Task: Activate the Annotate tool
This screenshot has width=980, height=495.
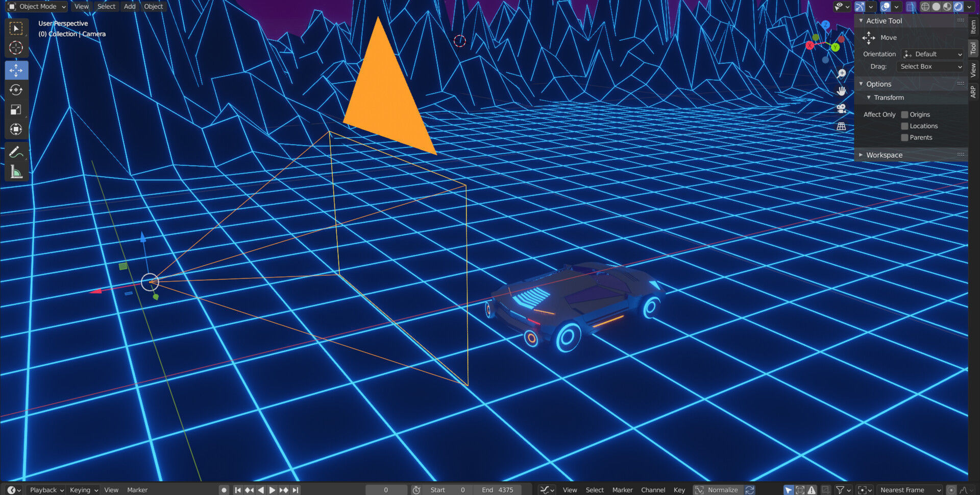Action: point(16,151)
